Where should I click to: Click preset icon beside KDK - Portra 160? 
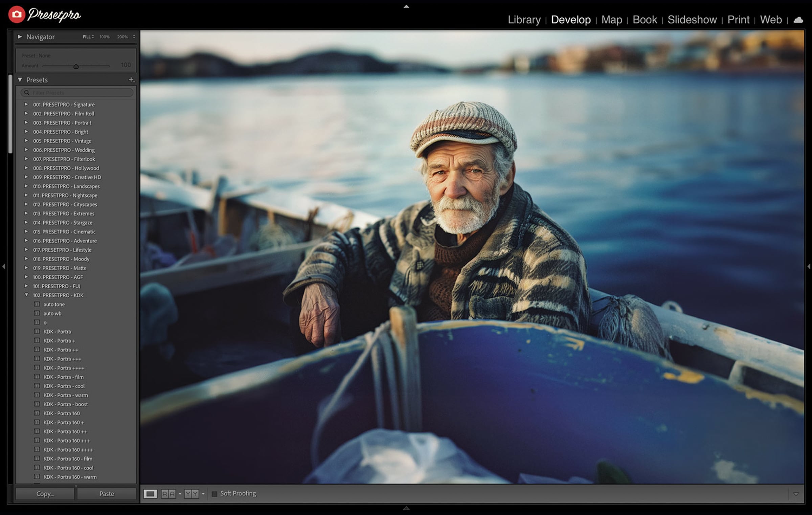(37, 413)
